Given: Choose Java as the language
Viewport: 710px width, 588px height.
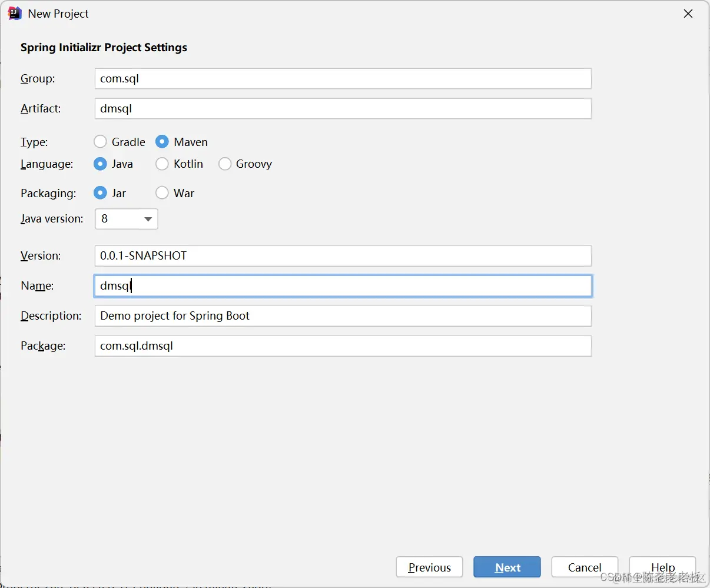Looking at the screenshot, I should pos(101,164).
